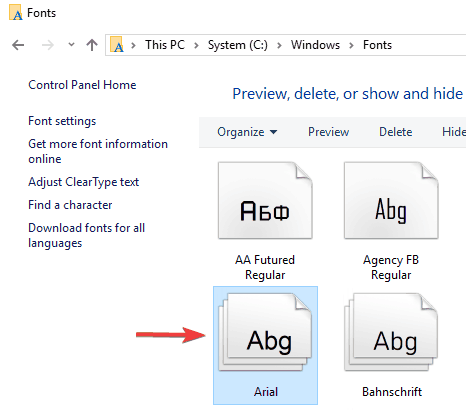Click the Agency FB Regular name label
This screenshot has width=466, height=410.
pyautogui.click(x=391, y=267)
